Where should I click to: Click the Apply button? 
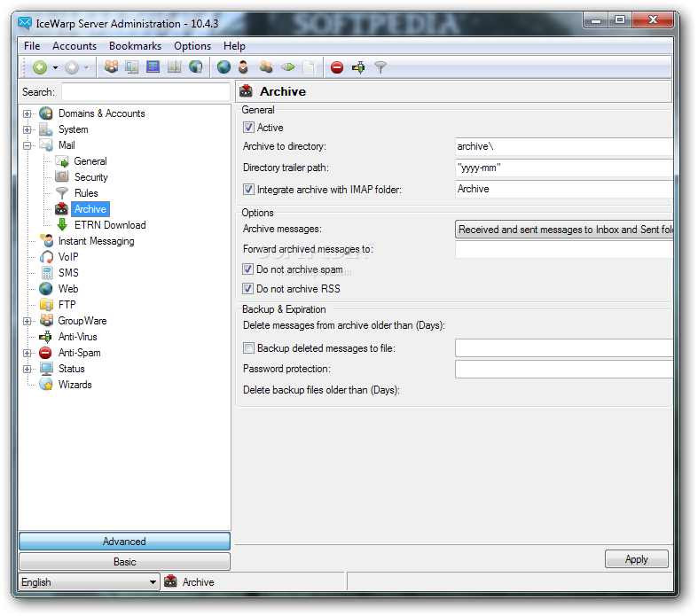[637, 559]
